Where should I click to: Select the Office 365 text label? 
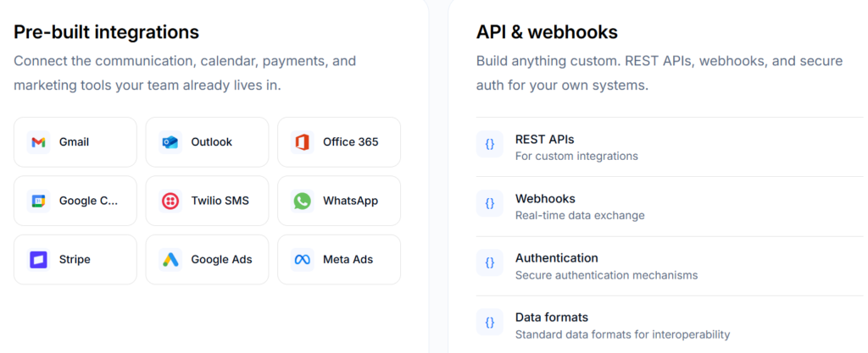[x=350, y=142]
